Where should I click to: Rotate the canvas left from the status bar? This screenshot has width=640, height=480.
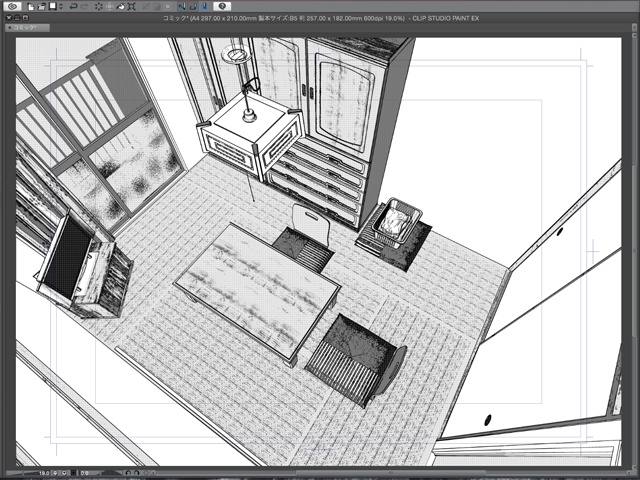click(128, 473)
